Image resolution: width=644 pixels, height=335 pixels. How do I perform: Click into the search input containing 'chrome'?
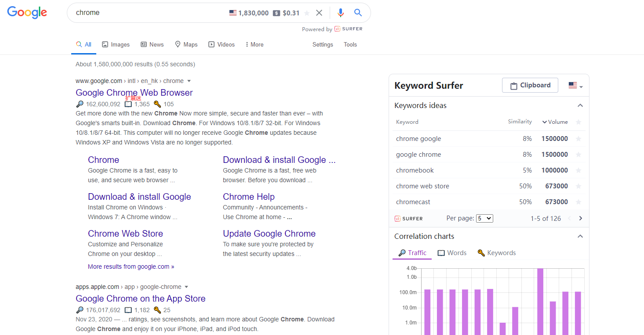click(149, 13)
